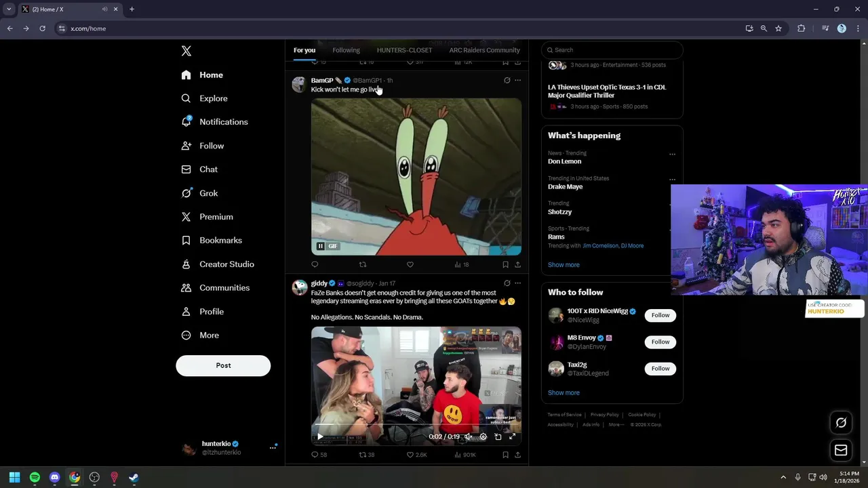Share giddy's post
The width and height of the screenshot is (868, 488).
click(x=517, y=455)
